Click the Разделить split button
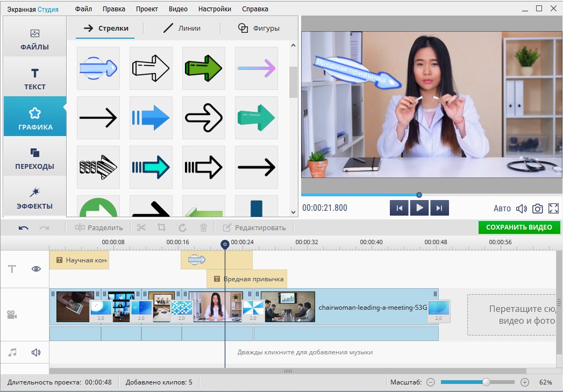The height and width of the screenshot is (392, 563). (99, 227)
